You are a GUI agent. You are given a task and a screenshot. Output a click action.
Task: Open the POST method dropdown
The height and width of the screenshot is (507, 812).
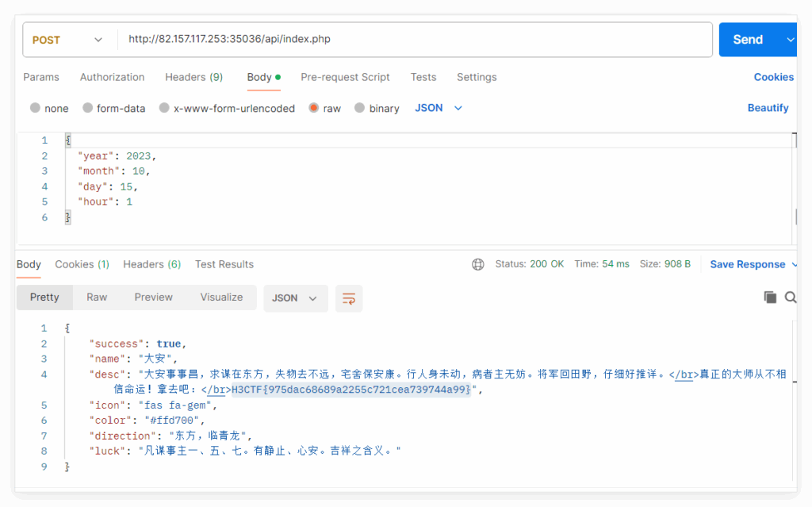click(69, 40)
